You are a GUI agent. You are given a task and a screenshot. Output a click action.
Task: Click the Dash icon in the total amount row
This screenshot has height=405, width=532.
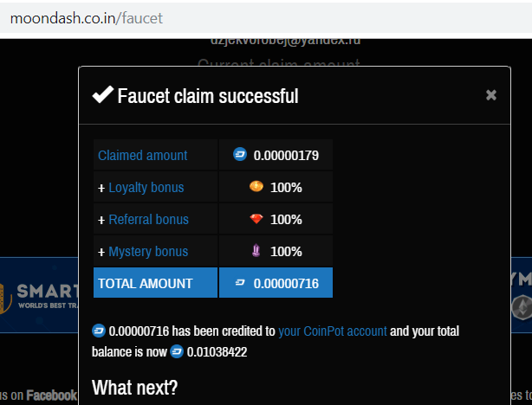click(240, 283)
